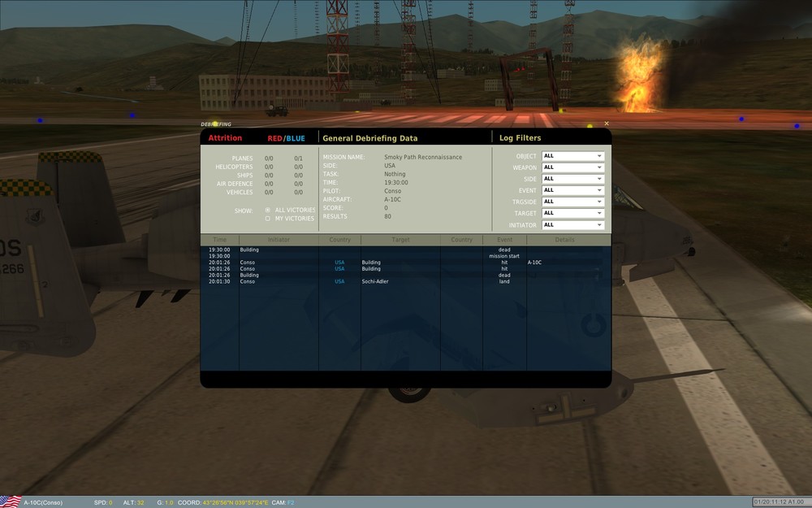Click the BLUE team label
The height and width of the screenshot is (508, 812).
pyautogui.click(x=297, y=137)
